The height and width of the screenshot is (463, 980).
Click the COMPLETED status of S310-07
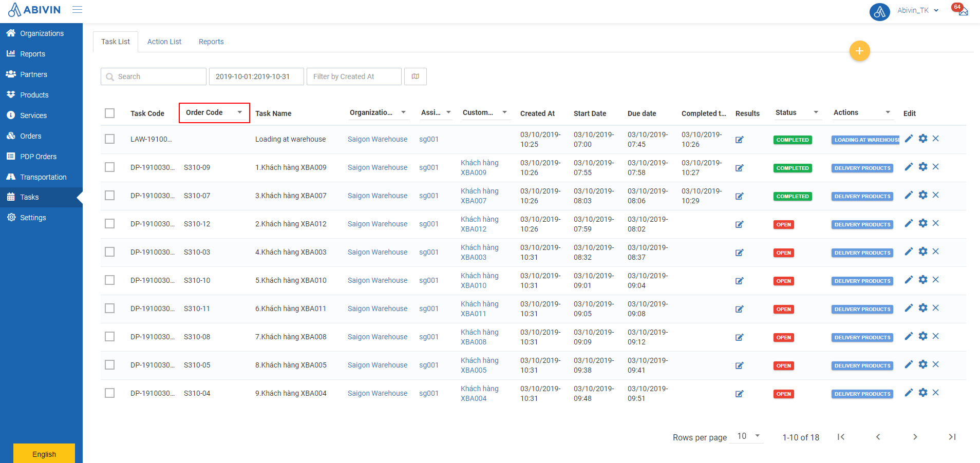coord(793,196)
